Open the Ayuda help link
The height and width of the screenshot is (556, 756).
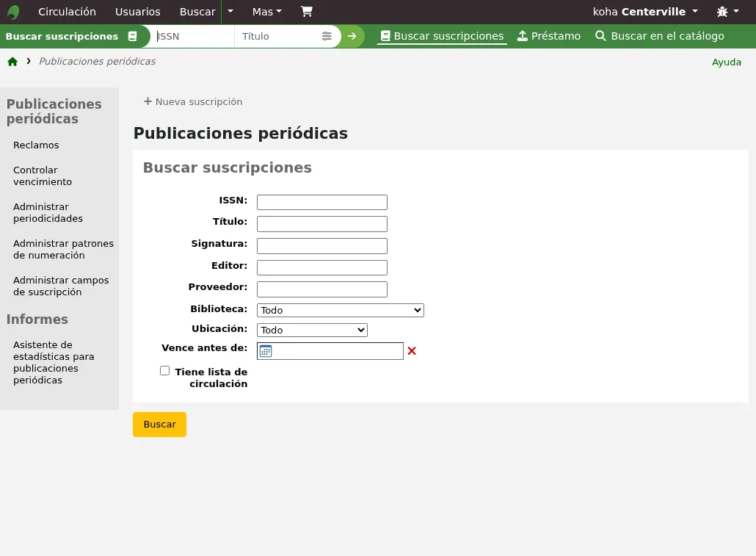[727, 62]
